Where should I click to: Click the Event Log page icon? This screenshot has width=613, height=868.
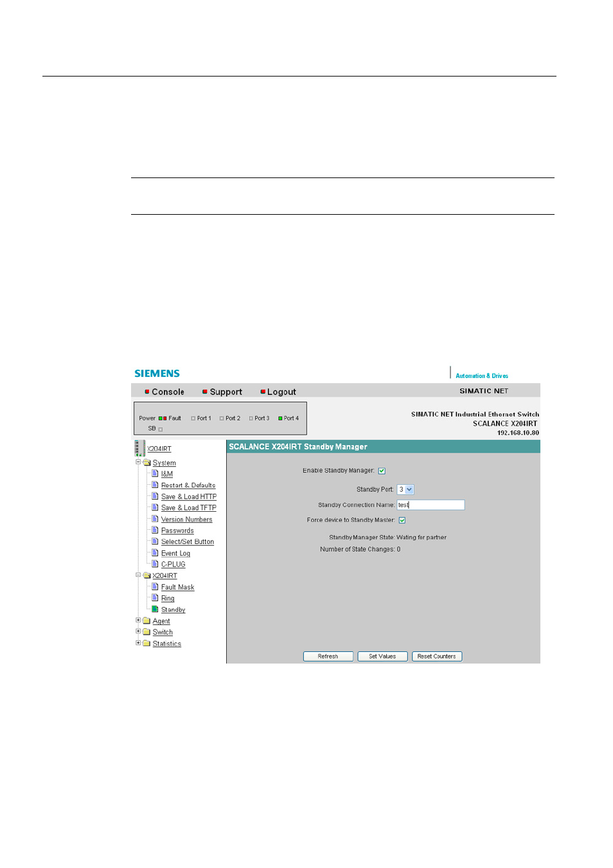[155, 553]
